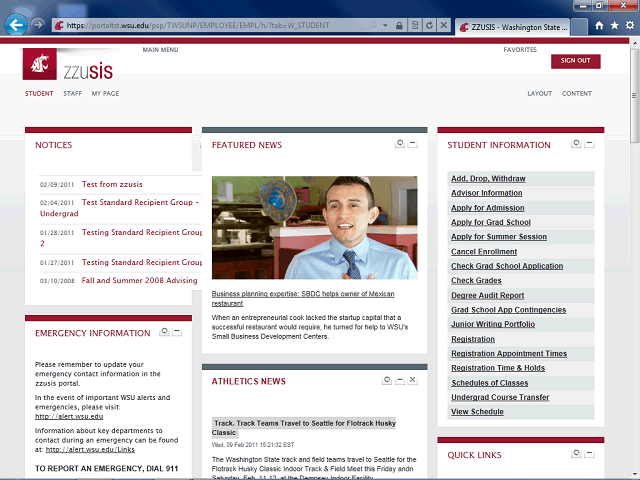
Task: Open the Apply for Grad School link
Action: pyautogui.click(x=491, y=222)
